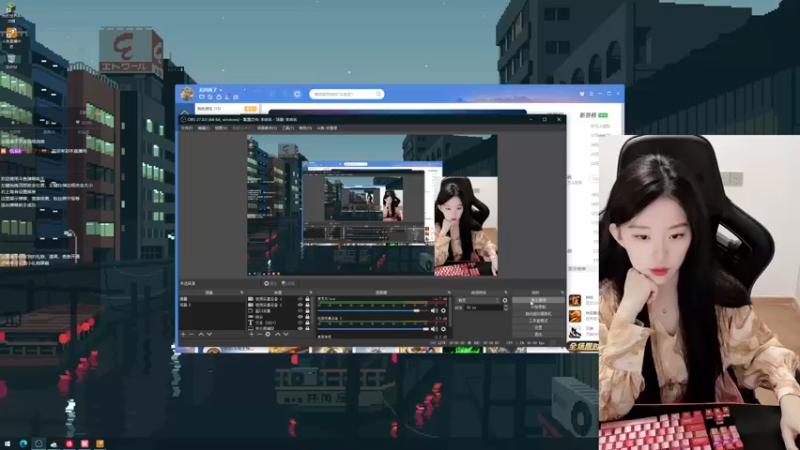
Task: Click the back arrow in the blue client window
Action: coord(272,94)
